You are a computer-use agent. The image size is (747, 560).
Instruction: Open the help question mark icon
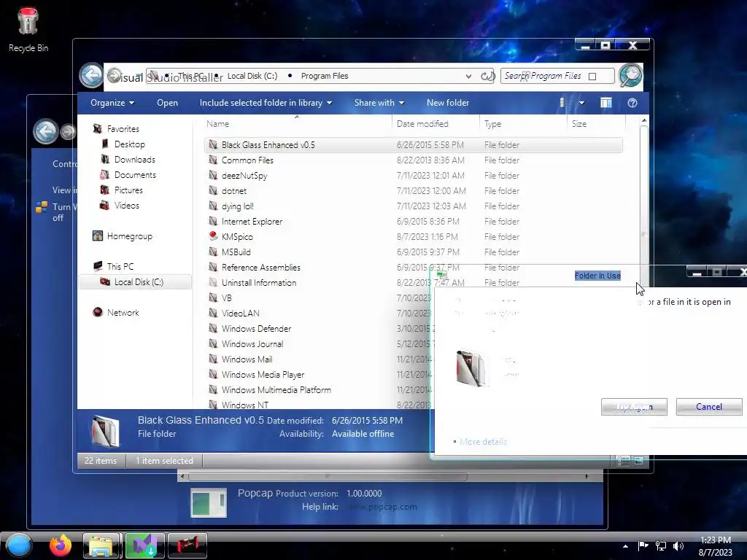point(632,103)
